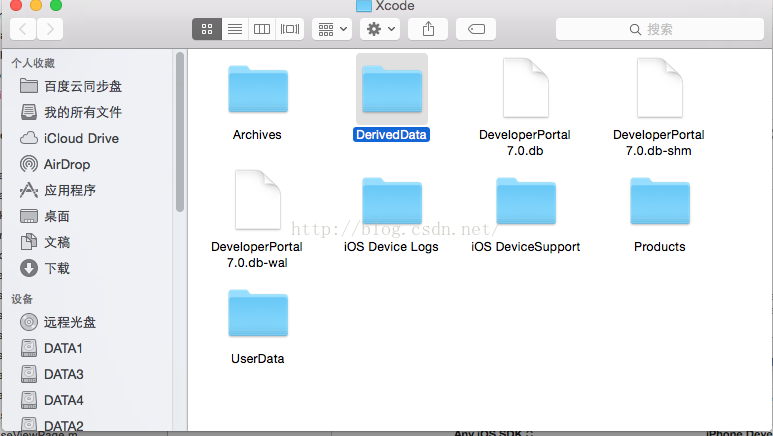Click the 个人收藏 sidebar section header
The image size is (773, 436).
coord(33,63)
